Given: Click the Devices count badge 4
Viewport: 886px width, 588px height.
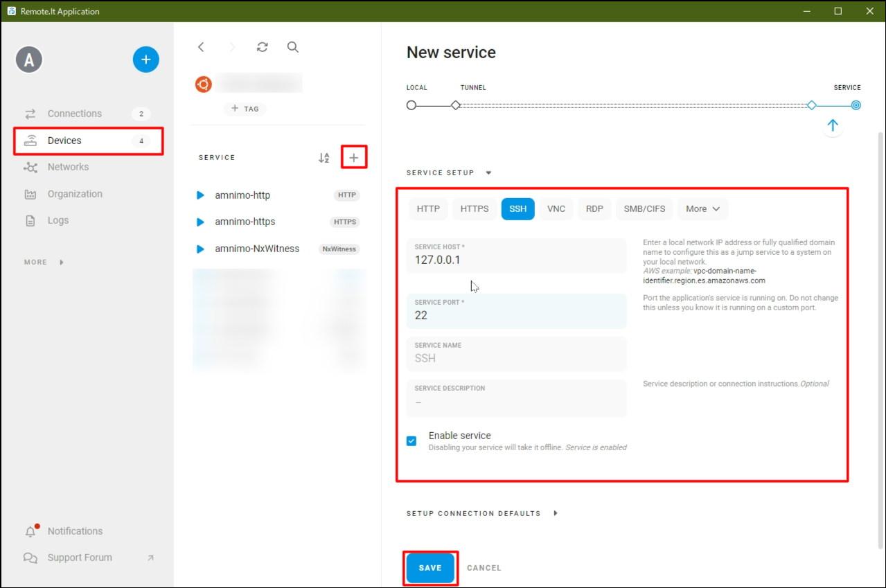Looking at the screenshot, I should point(141,141).
